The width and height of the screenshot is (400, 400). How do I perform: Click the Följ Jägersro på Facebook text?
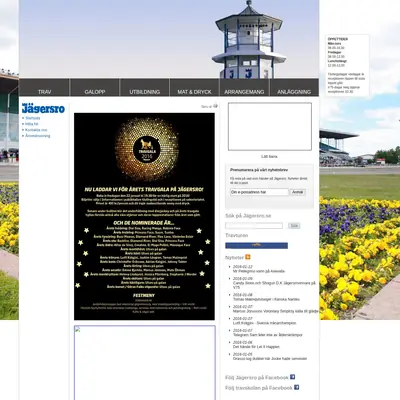257,378
